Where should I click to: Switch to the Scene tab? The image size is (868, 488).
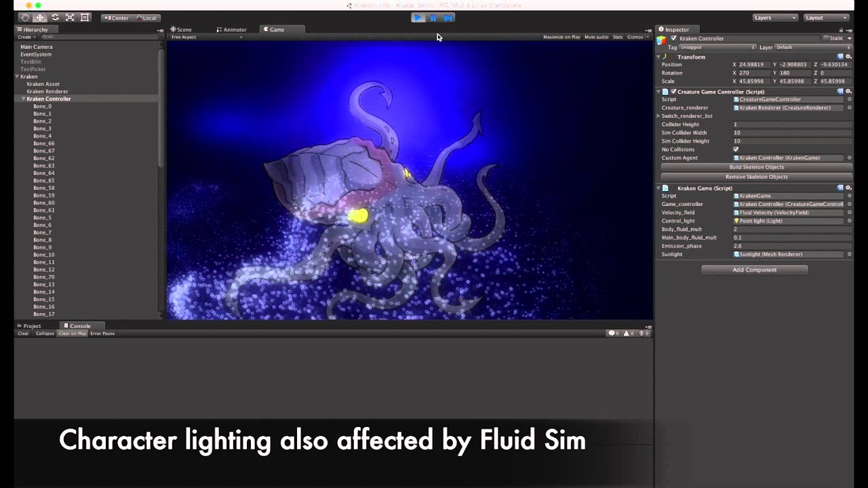[181, 29]
